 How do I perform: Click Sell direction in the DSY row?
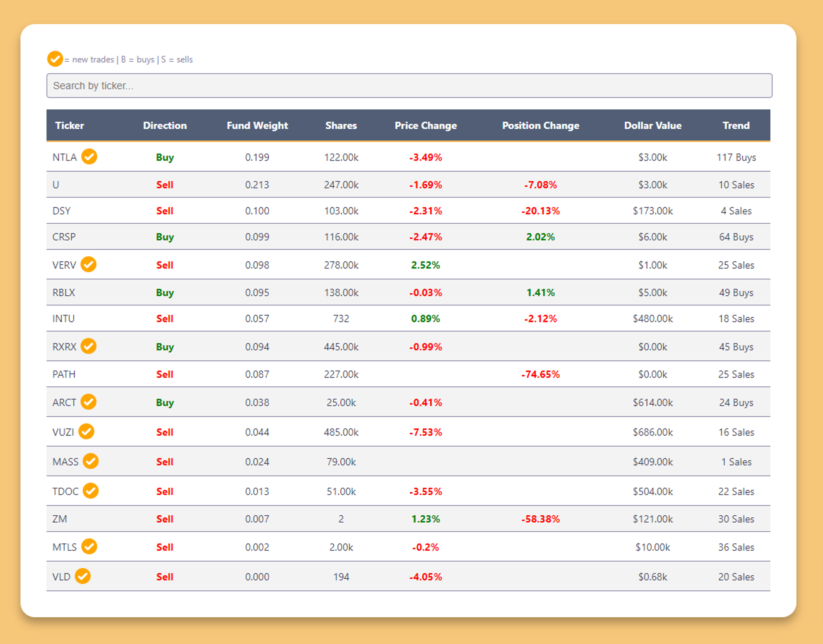tap(165, 211)
